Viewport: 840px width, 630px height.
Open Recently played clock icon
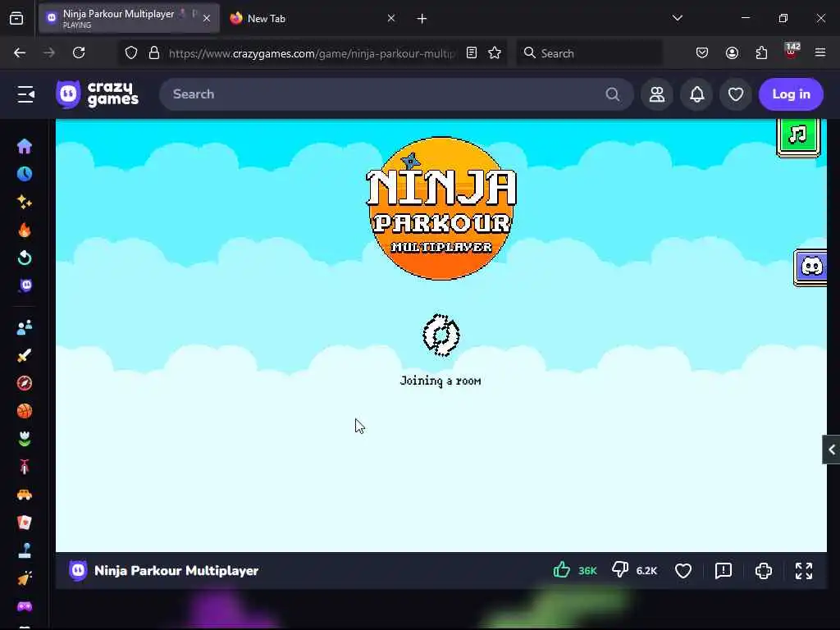click(x=25, y=174)
